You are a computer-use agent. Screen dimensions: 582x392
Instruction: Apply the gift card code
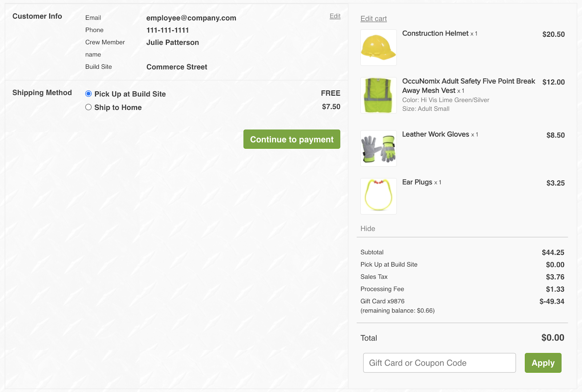point(543,363)
